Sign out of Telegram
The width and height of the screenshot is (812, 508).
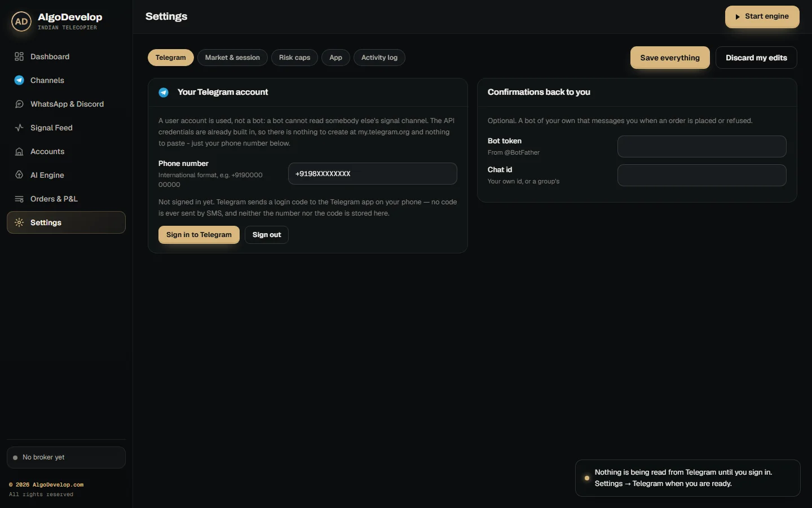267,235
